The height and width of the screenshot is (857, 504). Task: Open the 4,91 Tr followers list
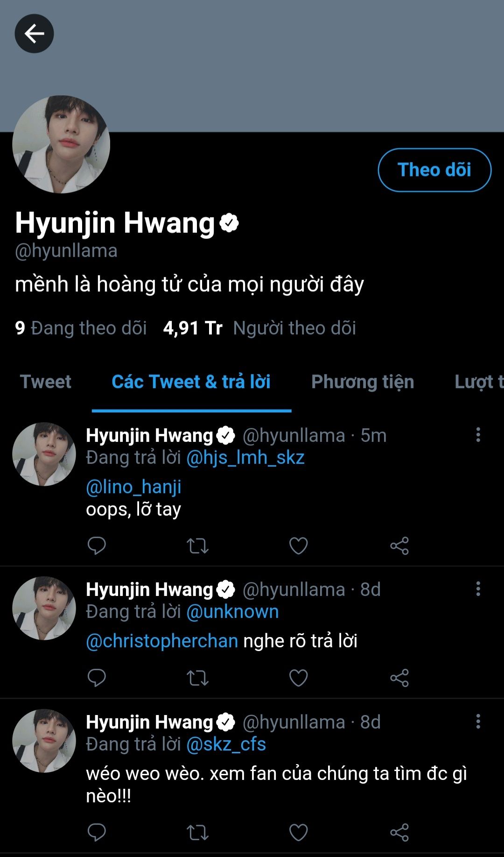coord(259,328)
